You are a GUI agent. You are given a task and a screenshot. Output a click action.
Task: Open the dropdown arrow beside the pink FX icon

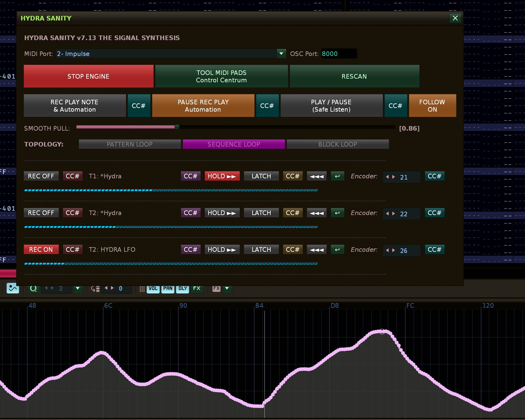tap(227, 288)
